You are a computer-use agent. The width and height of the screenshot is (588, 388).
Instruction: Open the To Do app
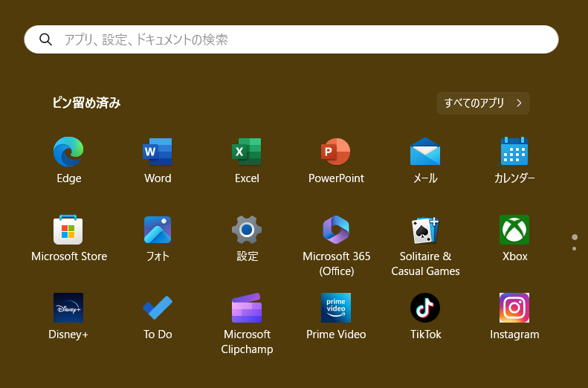click(158, 308)
